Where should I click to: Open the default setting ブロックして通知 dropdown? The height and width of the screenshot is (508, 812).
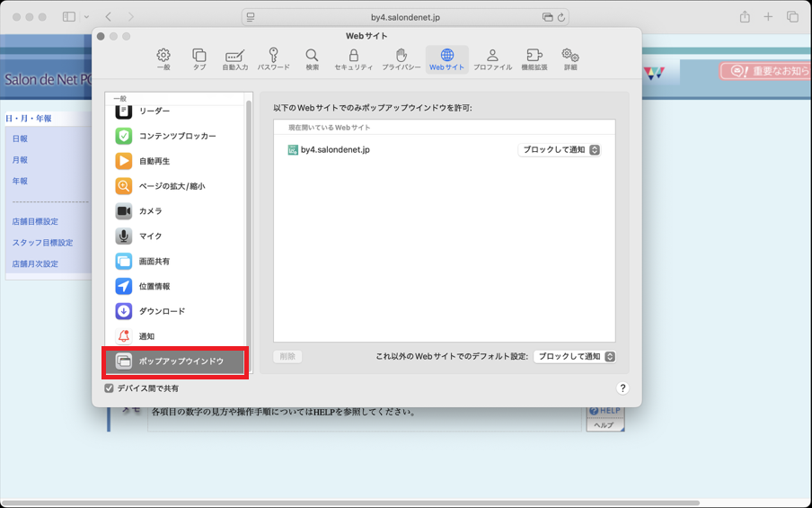click(x=574, y=357)
